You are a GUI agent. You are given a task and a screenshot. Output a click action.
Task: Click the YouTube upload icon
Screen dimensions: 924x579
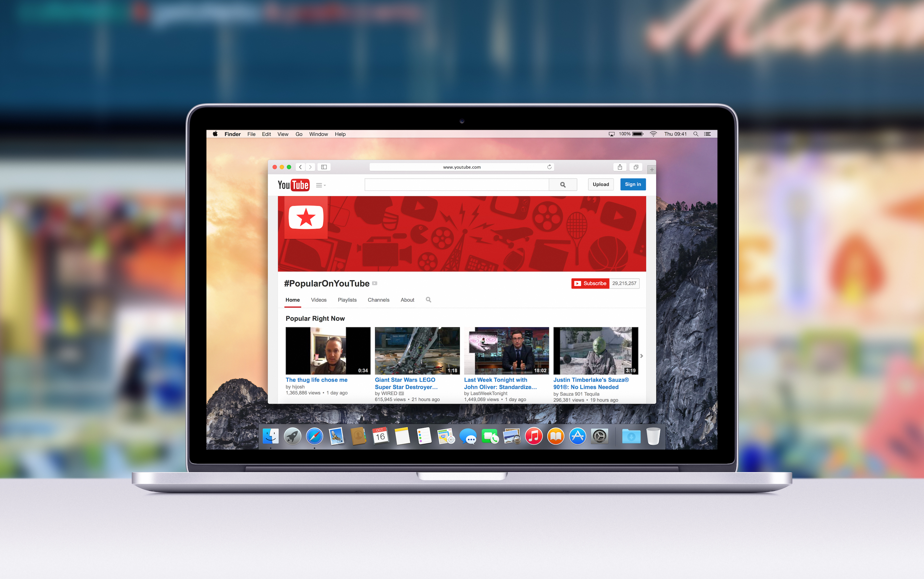click(x=600, y=184)
